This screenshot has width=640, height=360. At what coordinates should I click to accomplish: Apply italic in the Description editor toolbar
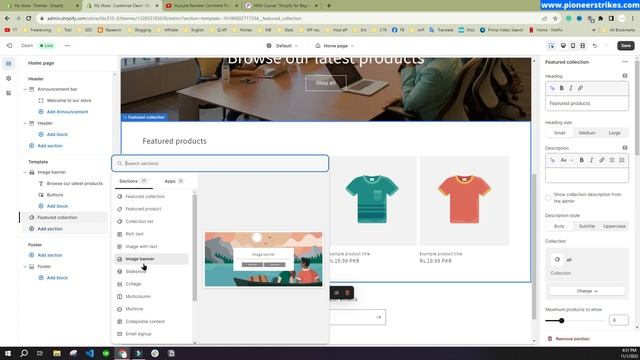[x=591, y=160]
